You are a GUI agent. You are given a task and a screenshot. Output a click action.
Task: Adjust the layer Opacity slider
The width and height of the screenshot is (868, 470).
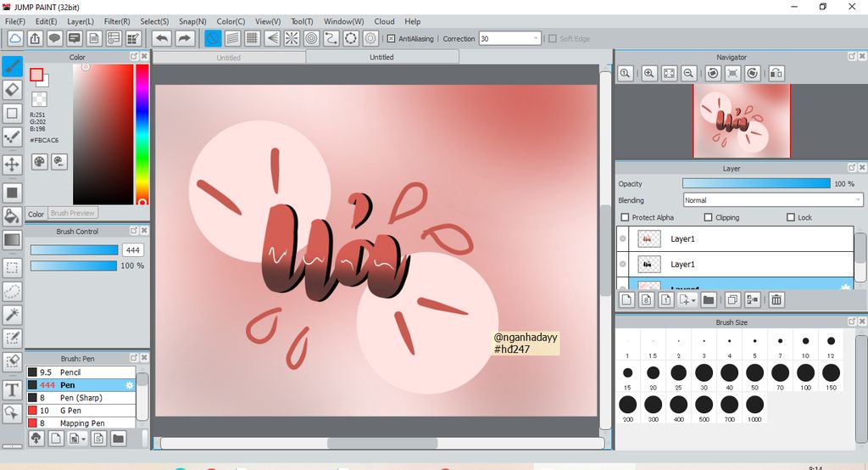coord(756,183)
